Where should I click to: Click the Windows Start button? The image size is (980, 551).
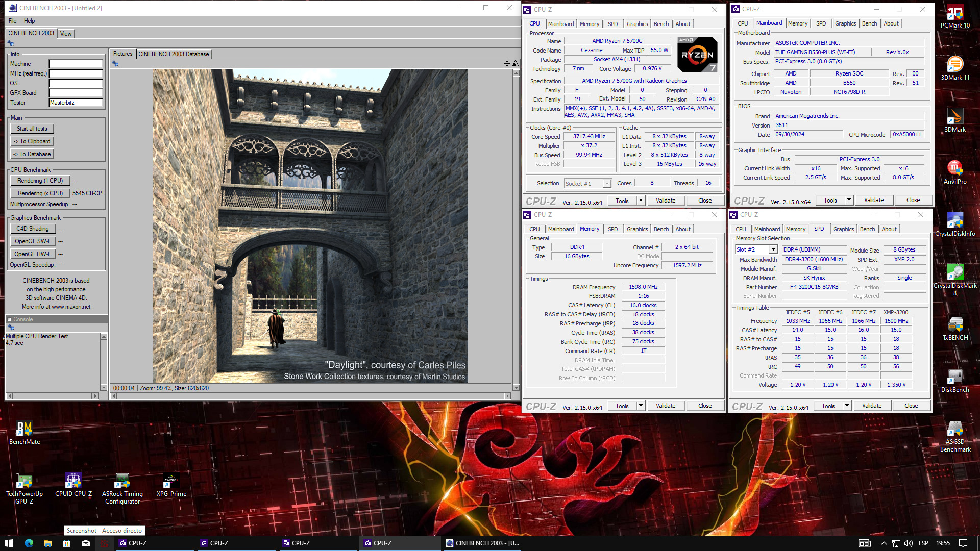pos(9,543)
